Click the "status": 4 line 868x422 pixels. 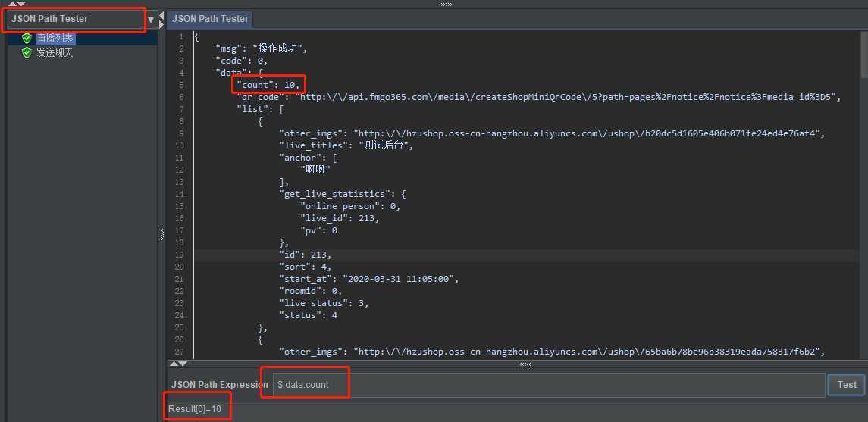point(308,314)
